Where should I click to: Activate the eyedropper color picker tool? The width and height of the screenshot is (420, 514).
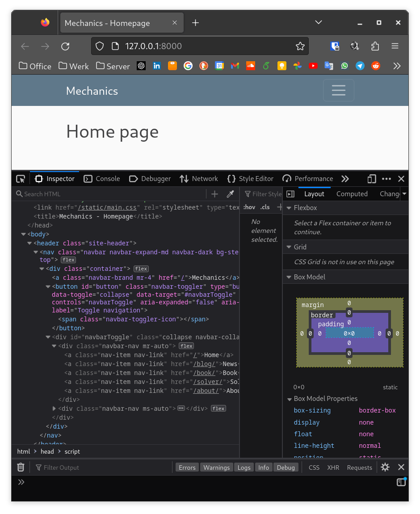point(230,194)
